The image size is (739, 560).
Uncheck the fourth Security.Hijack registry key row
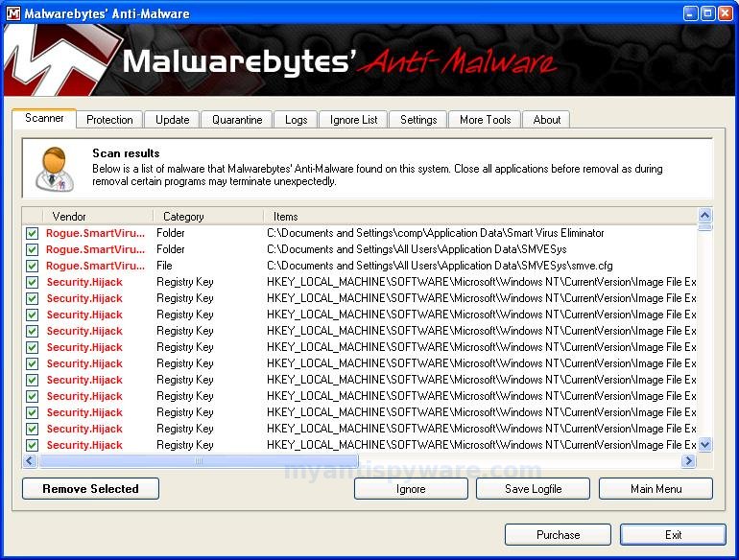(32, 331)
